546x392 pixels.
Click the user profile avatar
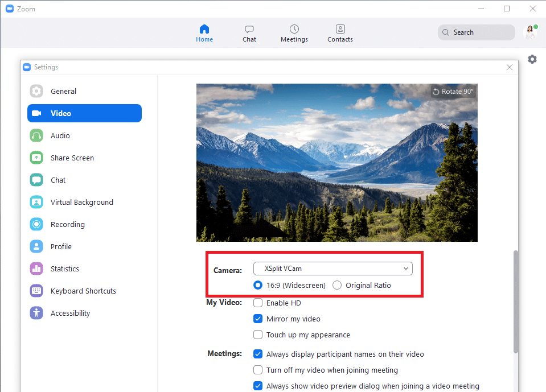point(530,32)
